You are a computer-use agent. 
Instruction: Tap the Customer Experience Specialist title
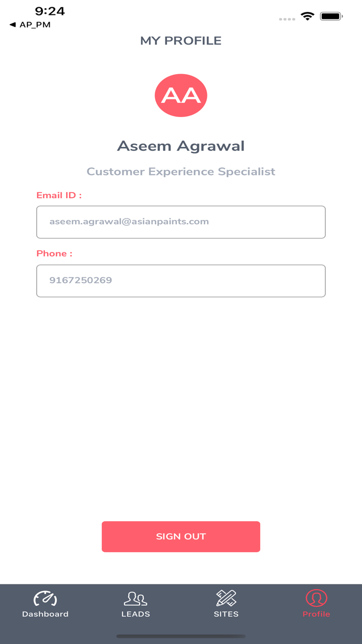click(181, 171)
